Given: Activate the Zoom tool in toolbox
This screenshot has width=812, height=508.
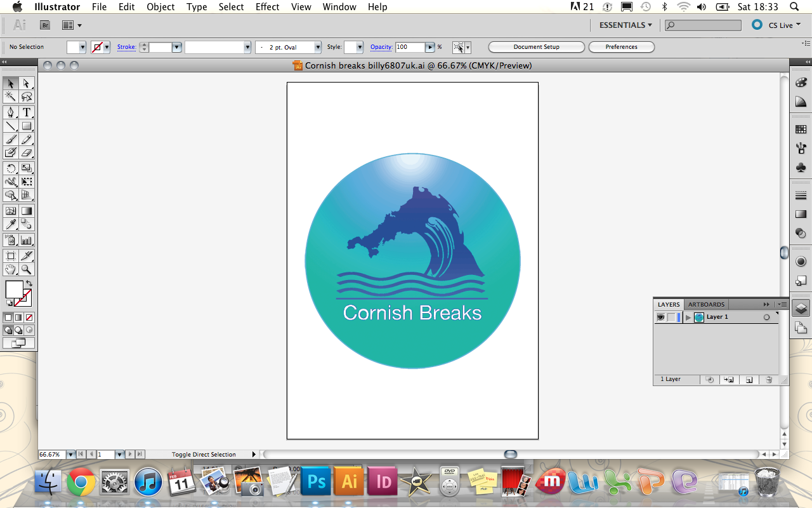Looking at the screenshot, I should click(x=27, y=270).
